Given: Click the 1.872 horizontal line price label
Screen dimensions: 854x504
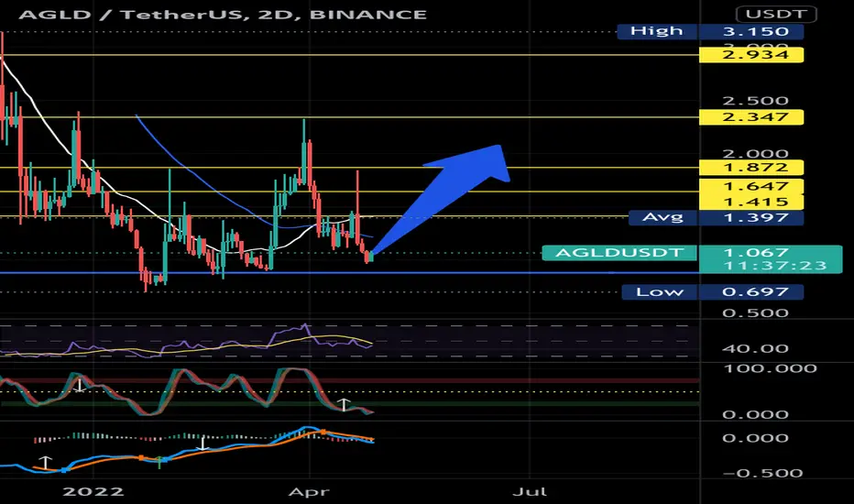Looking at the screenshot, I should pyautogui.click(x=751, y=168).
